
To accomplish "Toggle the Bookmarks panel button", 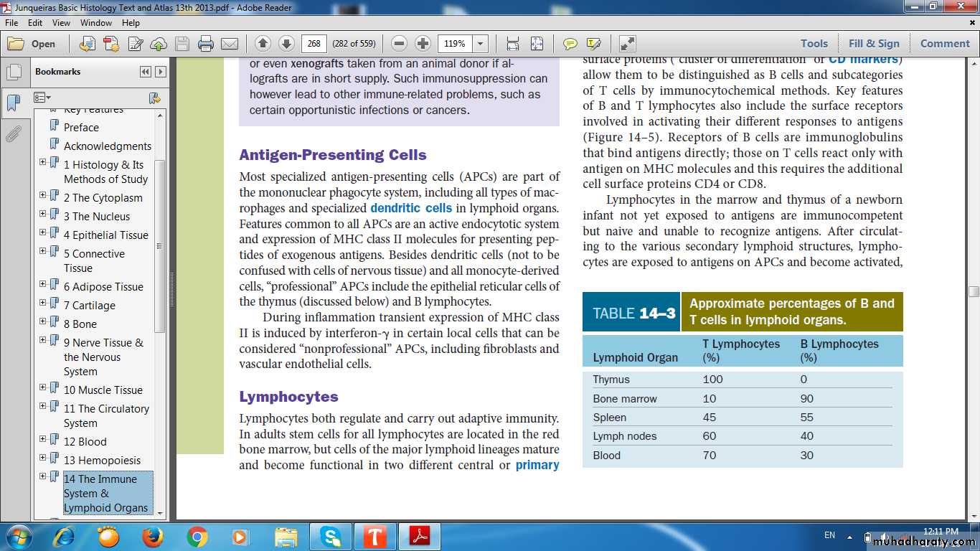I will click(x=13, y=103).
